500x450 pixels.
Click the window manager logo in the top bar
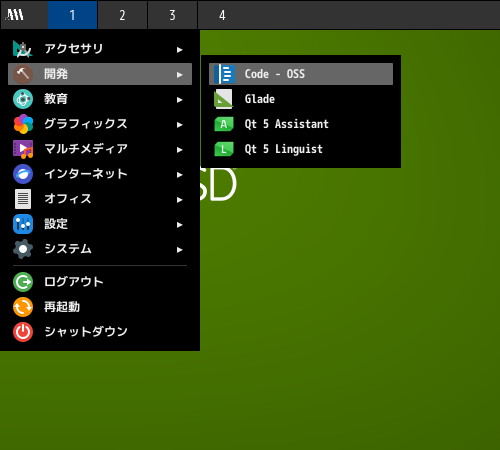[x=15, y=15]
